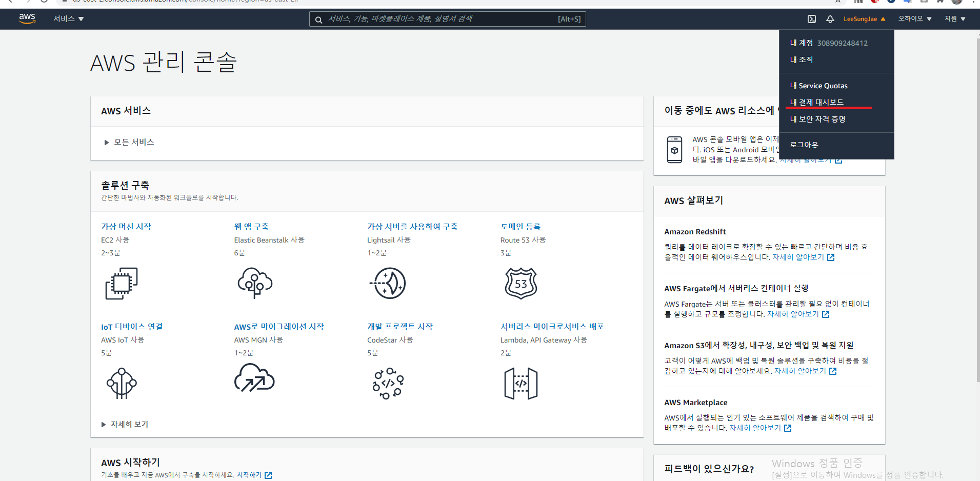Open the 도메인 등록 link
Viewport: 980px width, 481px height.
(521, 227)
